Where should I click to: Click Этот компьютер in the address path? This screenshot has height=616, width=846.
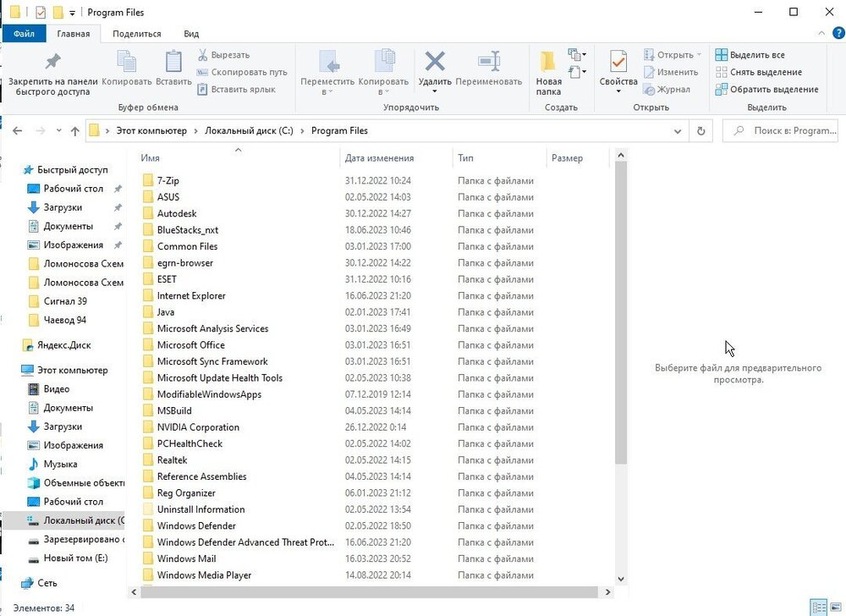click(151, 131)
